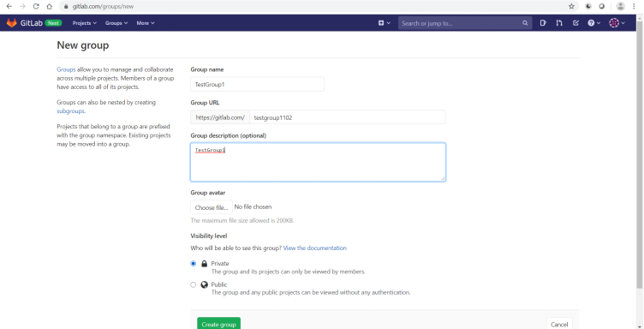Viewport: 644px width, 329px height.
Task: Open the View the documentation link
Action: [314, 248]
